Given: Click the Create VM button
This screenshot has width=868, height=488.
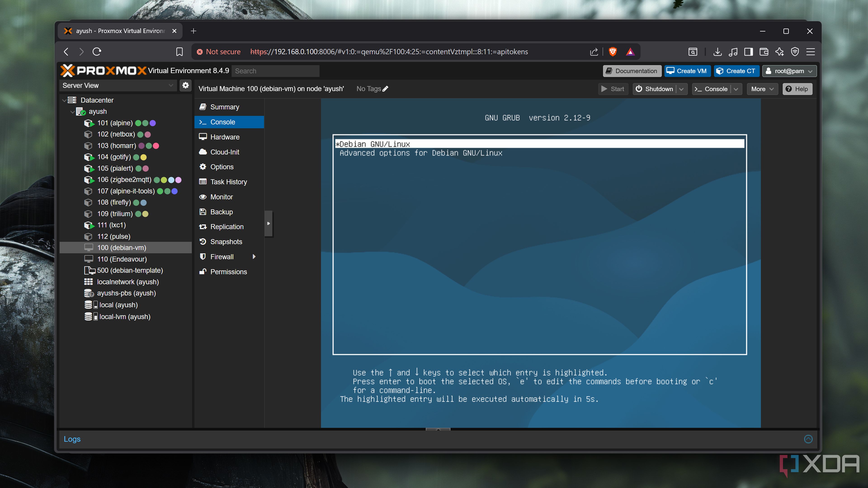Looking at the screenshot, I should tap(687, 71).
